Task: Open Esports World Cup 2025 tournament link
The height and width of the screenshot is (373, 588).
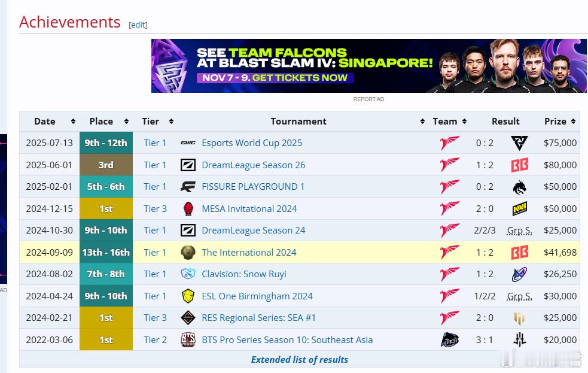Action: click(252, 143)
